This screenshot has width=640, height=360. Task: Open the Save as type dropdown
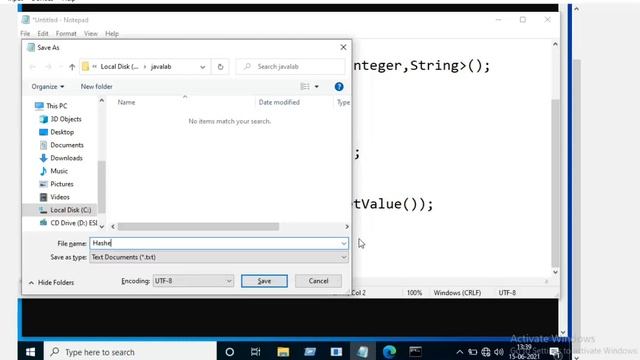pyautogui.click(x=219, y=257)
